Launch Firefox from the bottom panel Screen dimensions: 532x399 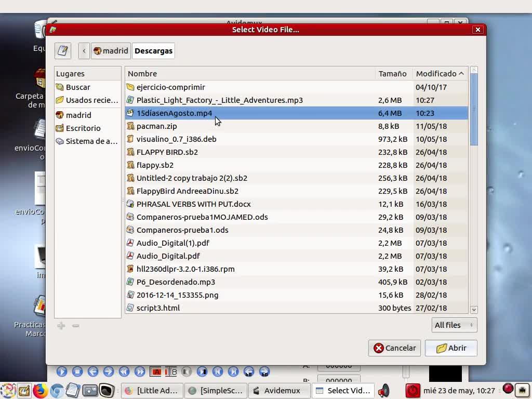point(41,390)
